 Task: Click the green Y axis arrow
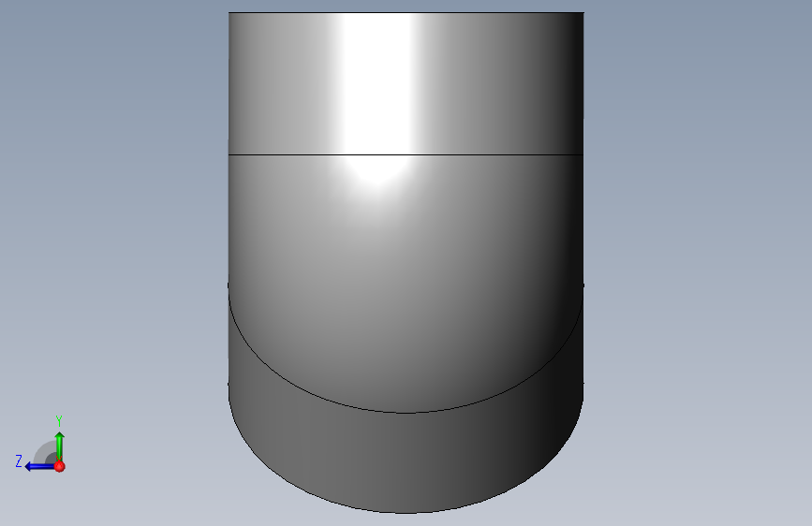point(60,446)
